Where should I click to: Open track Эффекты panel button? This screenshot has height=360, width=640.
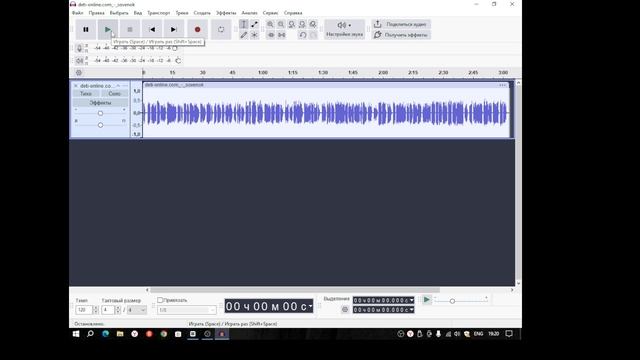click(100, 103)
